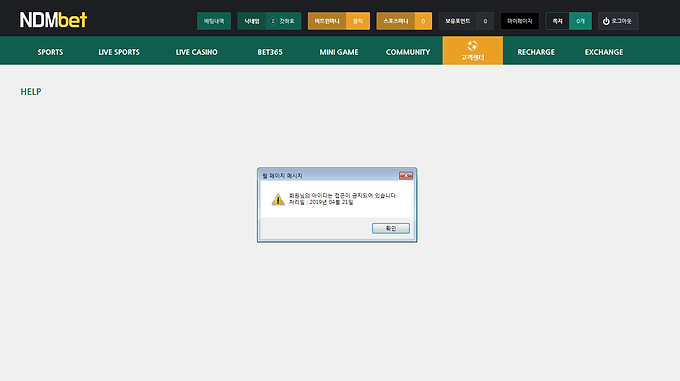
Task: Open the RECHARGE menu
Action: [536, 52]
